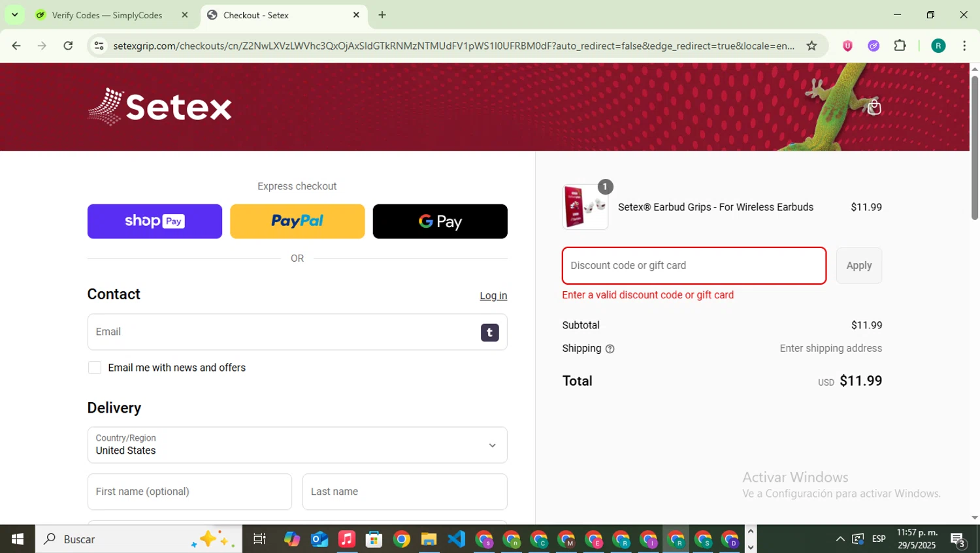Viewport: 980px width, 553px height.
Task: Click the page's vertical scrollbar
Action: (975, 148)
